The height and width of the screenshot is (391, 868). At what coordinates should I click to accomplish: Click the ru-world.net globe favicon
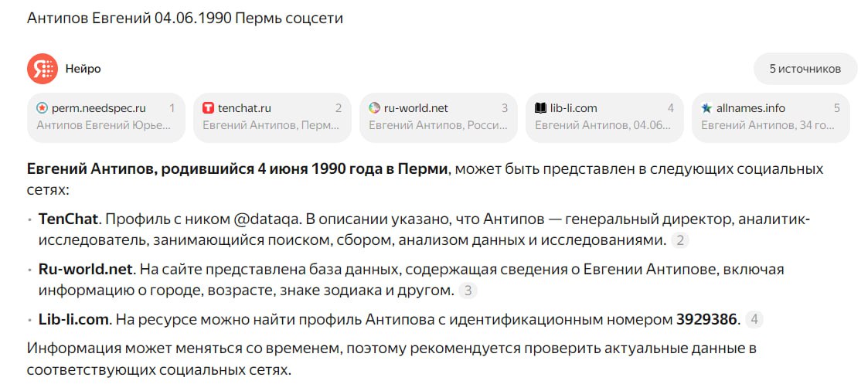(374, 108)
